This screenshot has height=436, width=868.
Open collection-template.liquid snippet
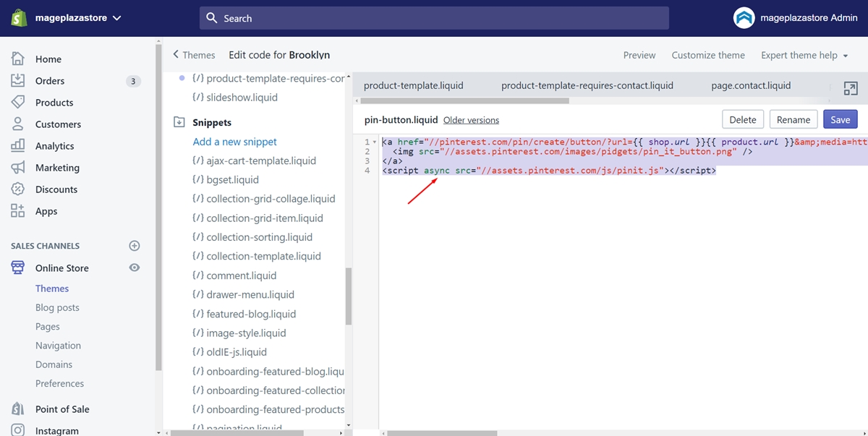[x=257, y=256]
